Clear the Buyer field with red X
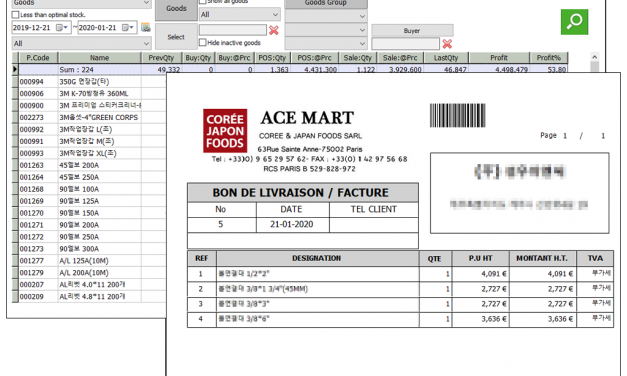This screenshot has width=627, height=376. 447,44
